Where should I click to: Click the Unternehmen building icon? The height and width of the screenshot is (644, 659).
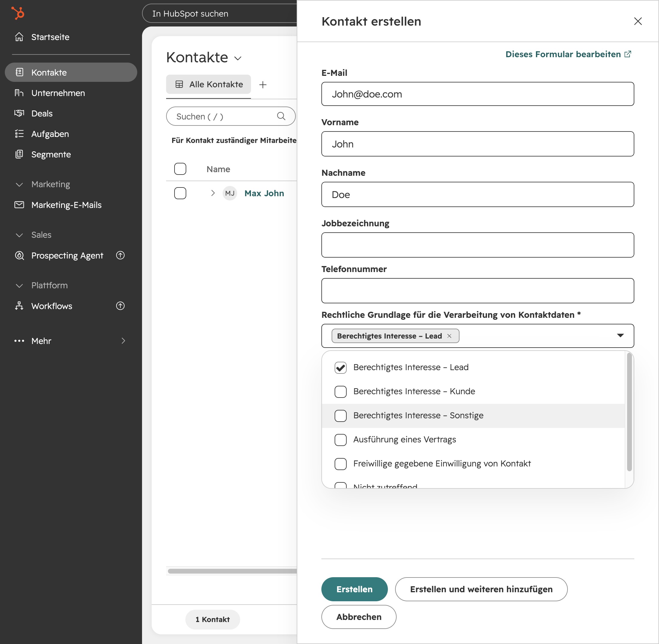[19, 93]
